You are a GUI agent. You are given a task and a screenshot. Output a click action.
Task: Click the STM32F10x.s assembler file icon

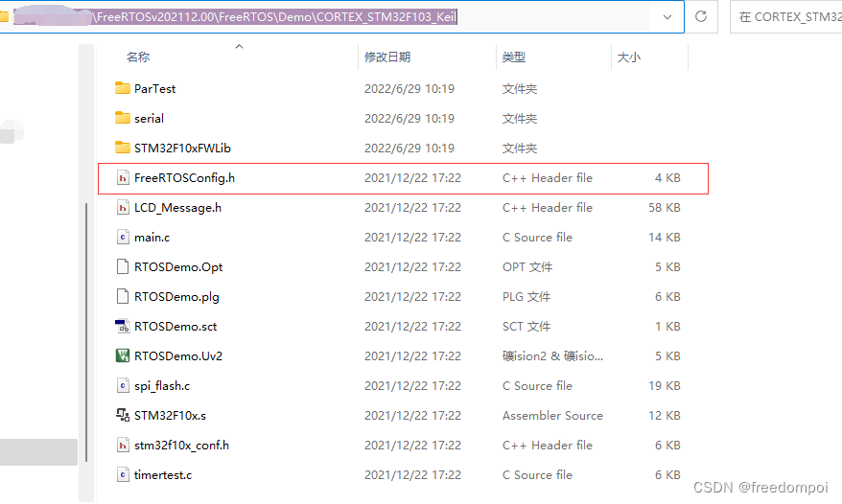click(x=123, y=415)
